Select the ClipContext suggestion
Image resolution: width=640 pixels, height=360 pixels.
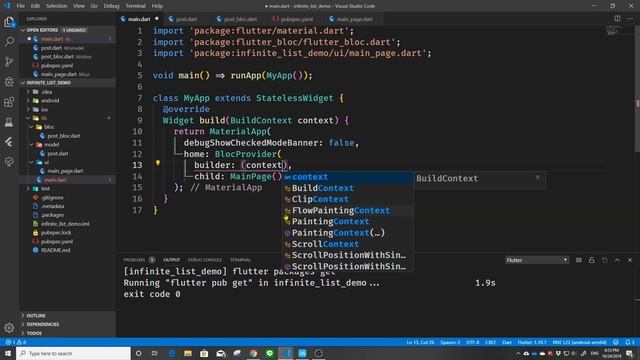(348, 199)
